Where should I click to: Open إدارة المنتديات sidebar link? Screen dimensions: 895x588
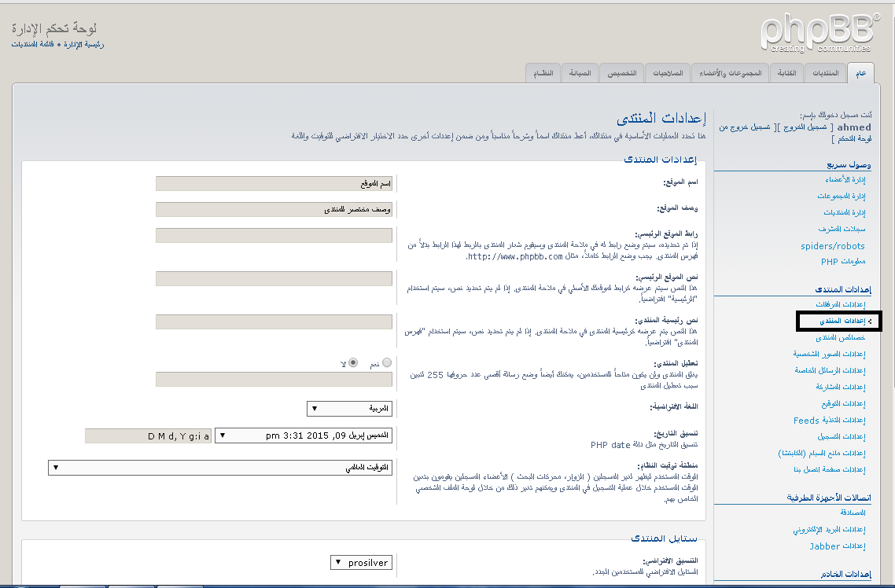click(x=844, y=213)
